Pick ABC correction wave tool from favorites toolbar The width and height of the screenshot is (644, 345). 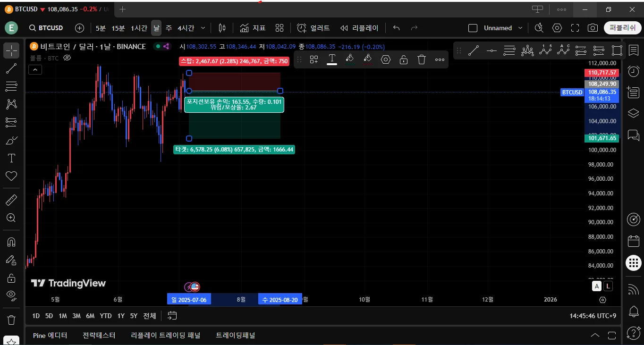point(563,50)
